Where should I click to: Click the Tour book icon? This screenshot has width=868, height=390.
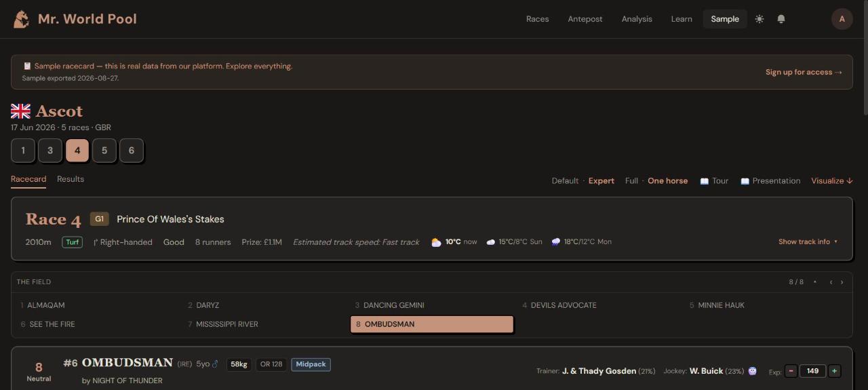pos(705,181)
